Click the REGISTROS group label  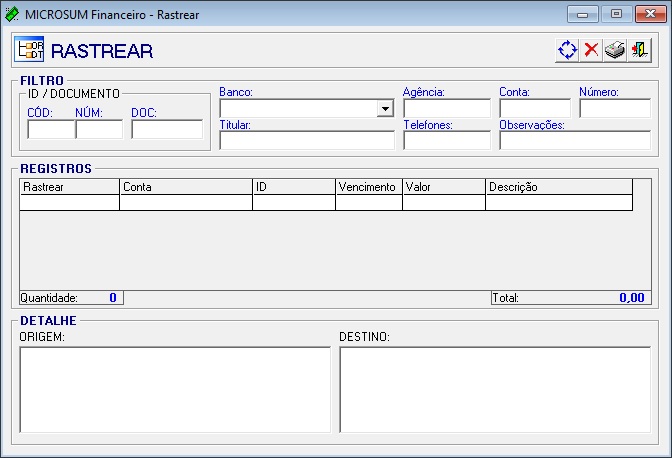point(56,168)
